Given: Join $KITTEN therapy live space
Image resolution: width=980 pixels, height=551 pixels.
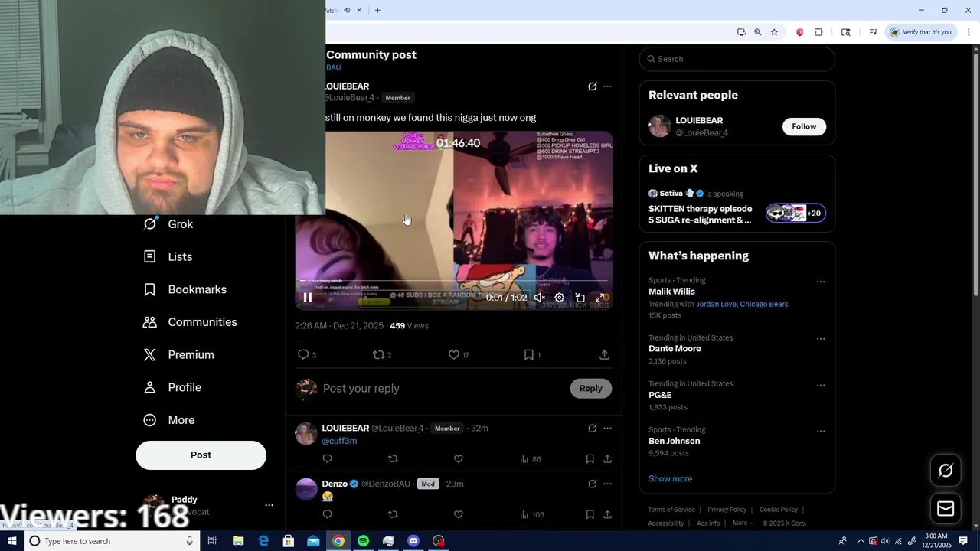Looking at the screenshot, I should coord(737,207).
